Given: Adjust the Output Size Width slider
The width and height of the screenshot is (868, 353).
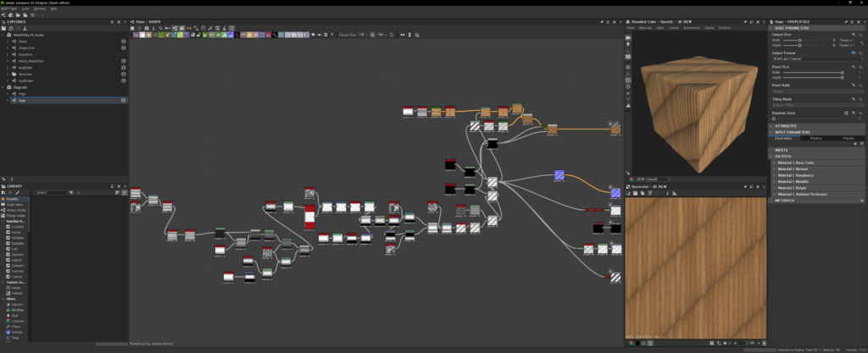Looking at the screenshot, I should pyautogui.click(x=800, y=40).
